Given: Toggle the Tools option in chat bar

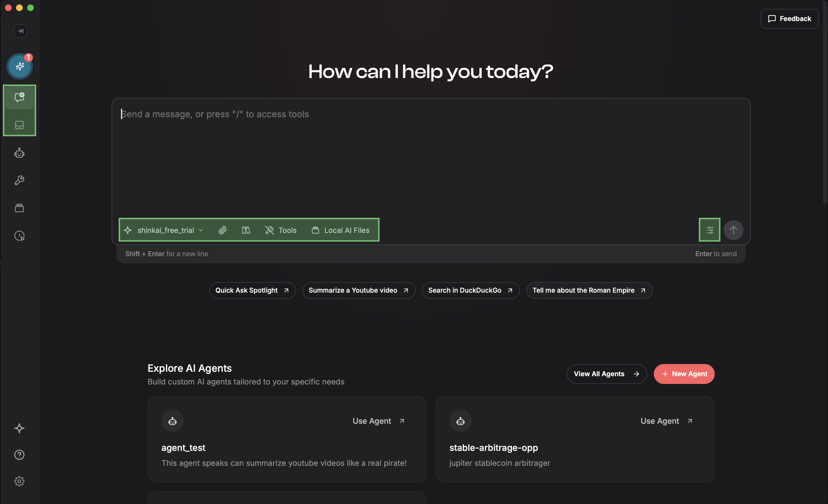Looking at the screenshot, I should click(281, 230).
